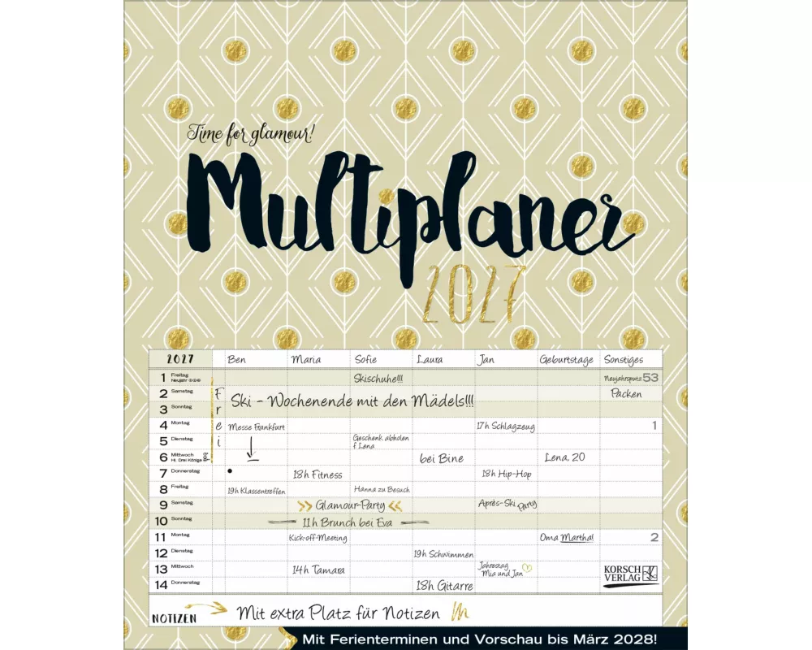Click the 'Messe Frankfurt' entry
812x650 pixels.
click(257, 427)
